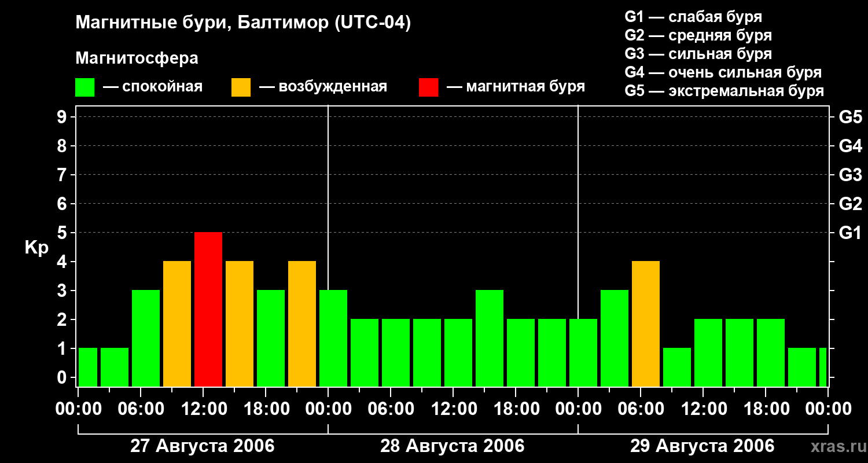Click the green Kp 3 bar crossing midnight into 28 August
Image resolution: width=868 pixels, height=463 pixels.
click(333, 338)
